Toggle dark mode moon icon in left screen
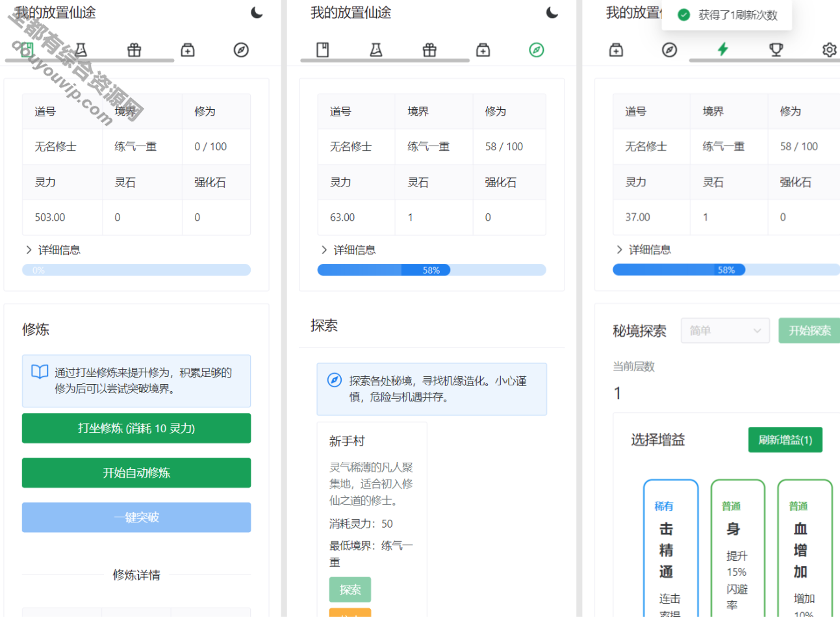 [257, 12]
